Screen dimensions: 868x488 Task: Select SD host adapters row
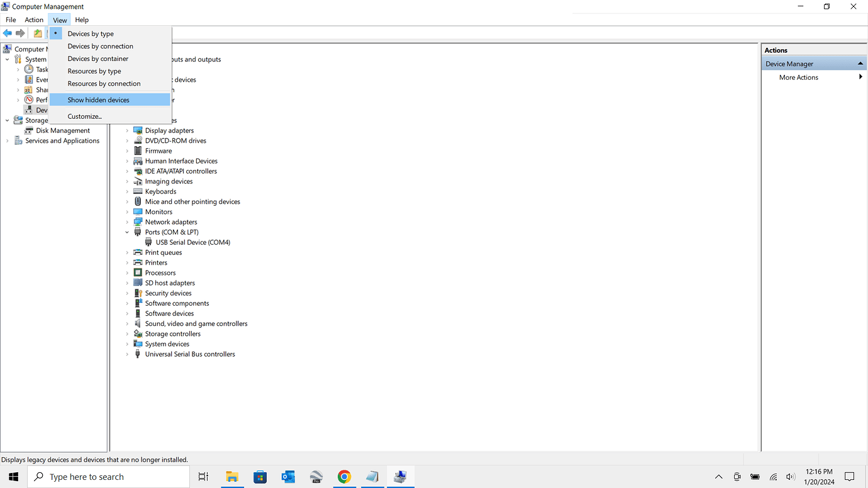(170, 283)
